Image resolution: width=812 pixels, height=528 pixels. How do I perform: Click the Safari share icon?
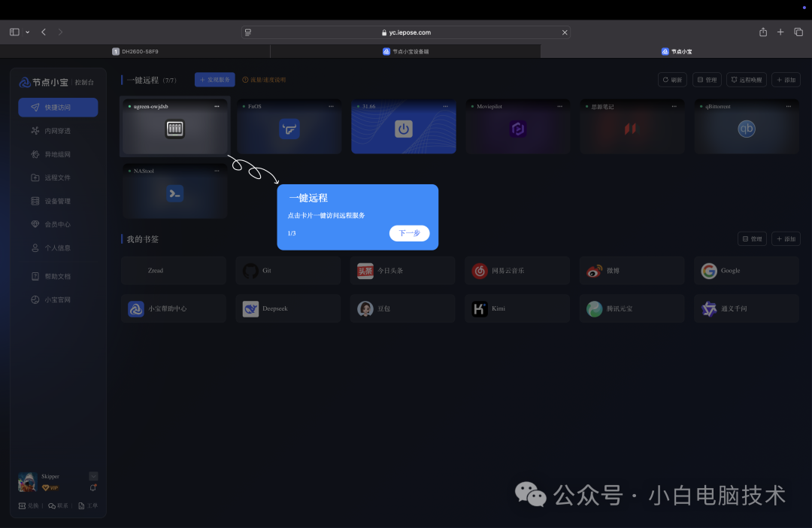(763, 32)
